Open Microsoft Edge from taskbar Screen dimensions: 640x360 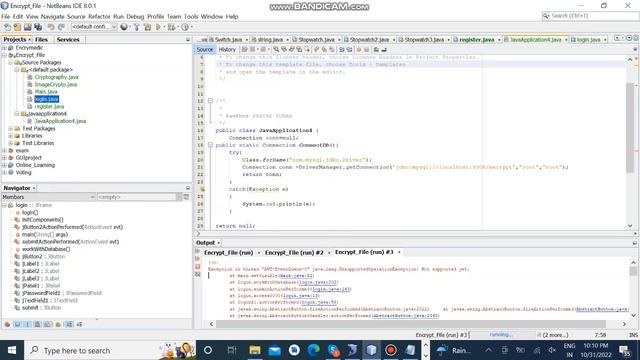coord(313,350)
